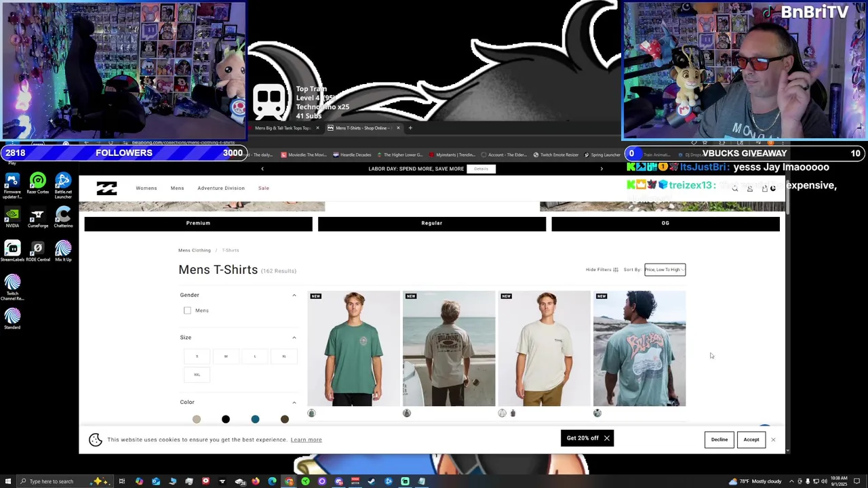Select size XXL filter
Image resolution: width=868 pixels, height=488 pixels.
(x=197, y=375)
